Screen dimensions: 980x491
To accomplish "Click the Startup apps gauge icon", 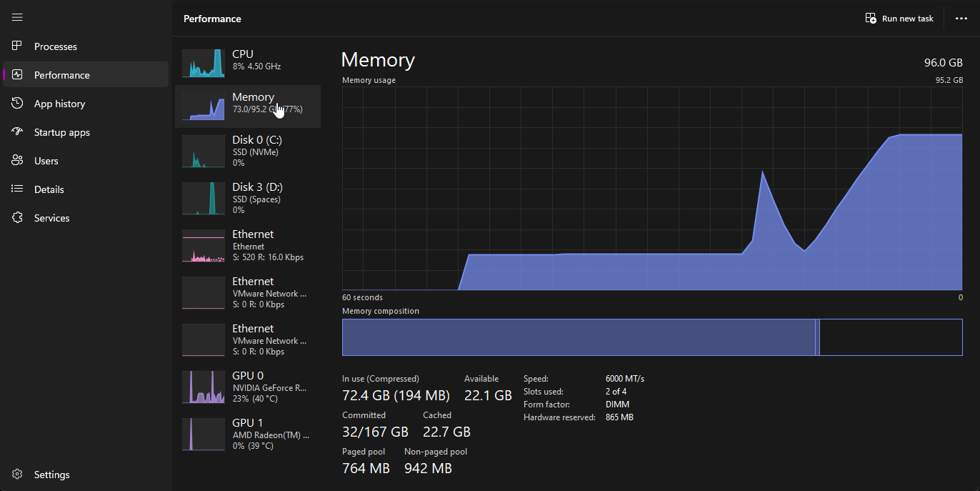I will tap(18, 132).
